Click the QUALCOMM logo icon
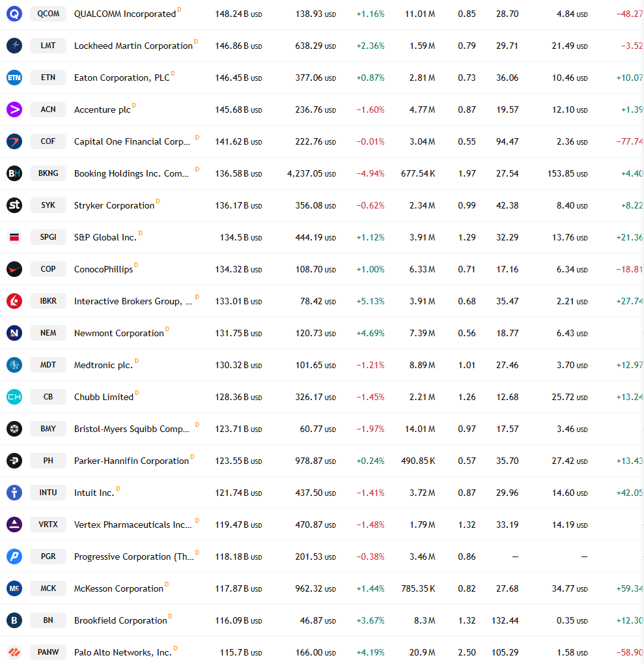 (x=14, y=14)
